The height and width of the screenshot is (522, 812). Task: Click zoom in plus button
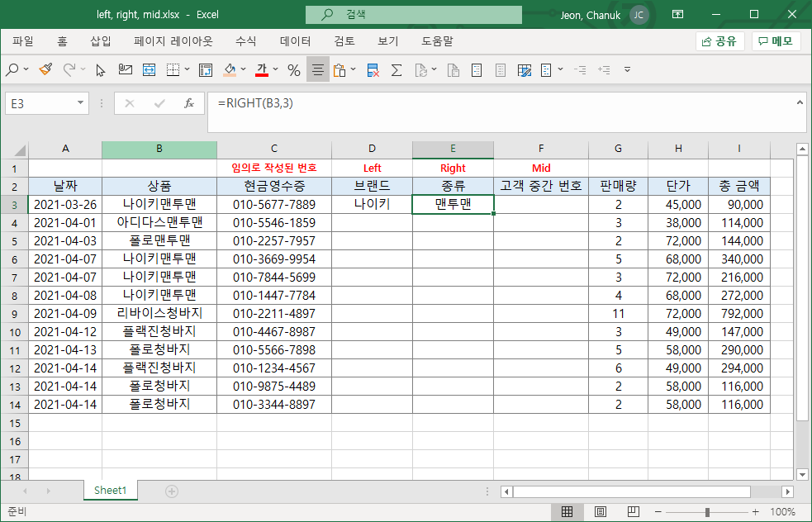click(756, 511)
